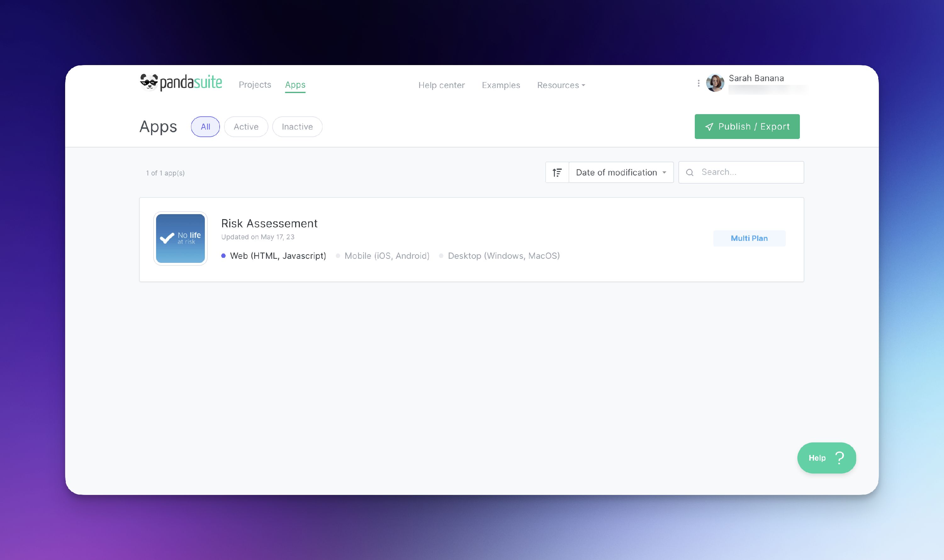The height and width of the screenshot is (560, 944).
Task: Open the three-dot menu near the profile
Action: pyautogui.click(x=699, y=83)
